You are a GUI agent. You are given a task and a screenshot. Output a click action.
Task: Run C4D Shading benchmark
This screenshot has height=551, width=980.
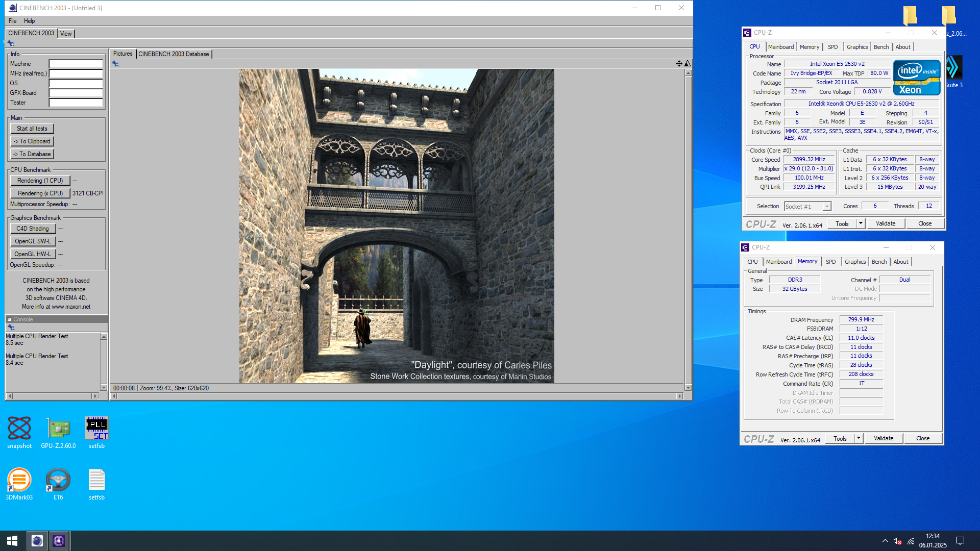pyautogui.click(x=33, y=229)
